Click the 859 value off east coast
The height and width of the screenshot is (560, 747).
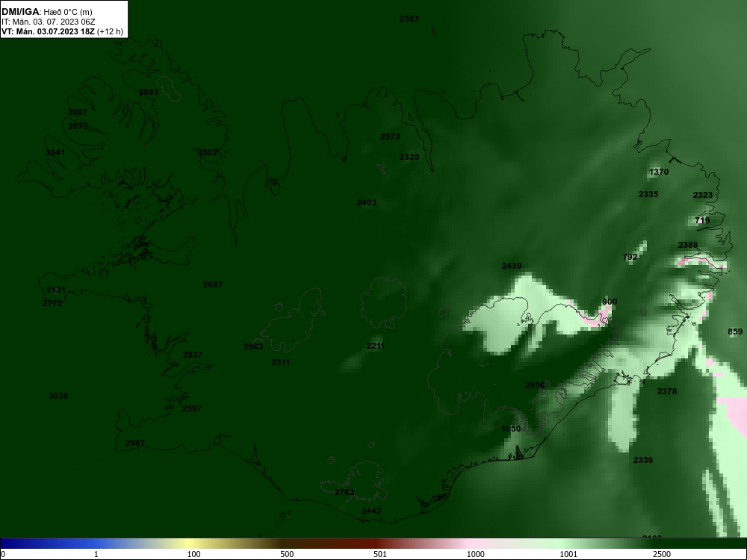click(x=735, y=332)
